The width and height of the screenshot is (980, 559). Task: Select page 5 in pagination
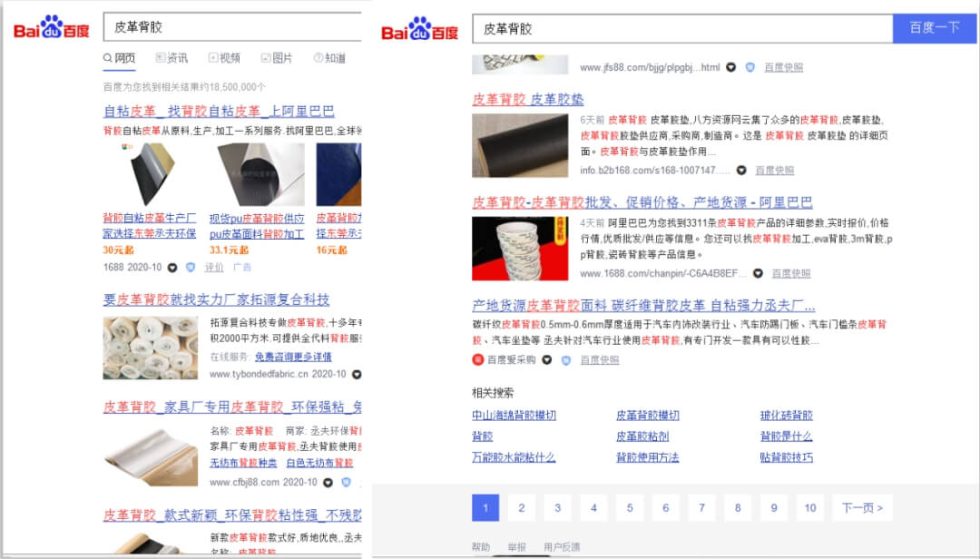[x=630, y=507]
